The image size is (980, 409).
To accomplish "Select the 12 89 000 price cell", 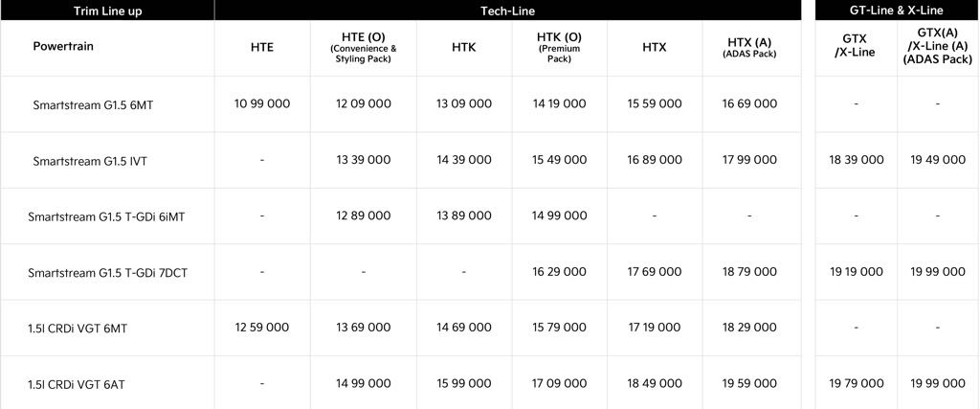I will click(363, 216).
